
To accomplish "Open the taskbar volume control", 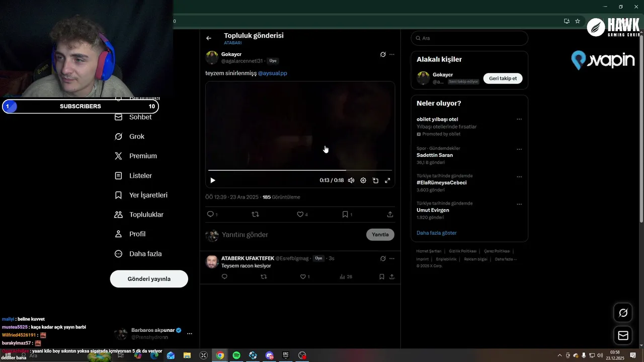I will coord(600,355).
